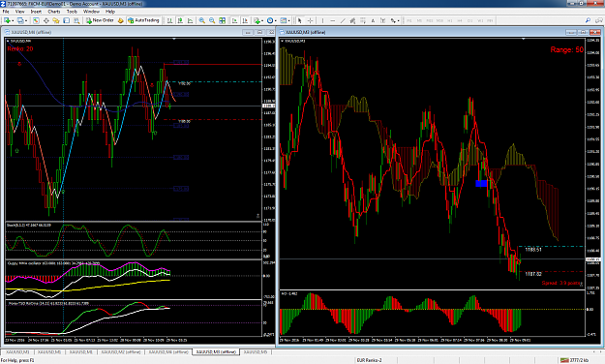605x364 pixels.
Task: Switch chart to line chart style
Action: click(191, 20)
